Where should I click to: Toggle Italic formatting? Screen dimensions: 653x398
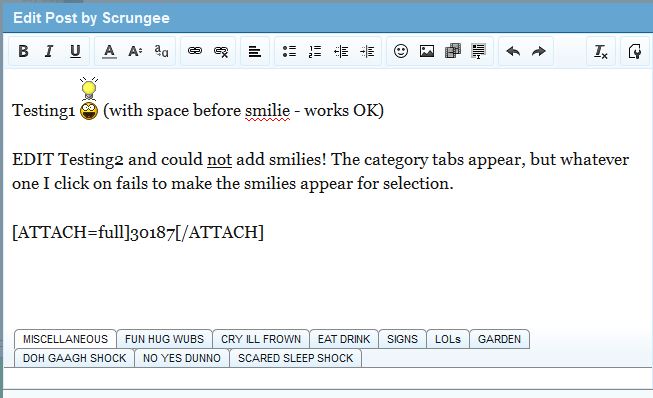(x=49, y=51)
